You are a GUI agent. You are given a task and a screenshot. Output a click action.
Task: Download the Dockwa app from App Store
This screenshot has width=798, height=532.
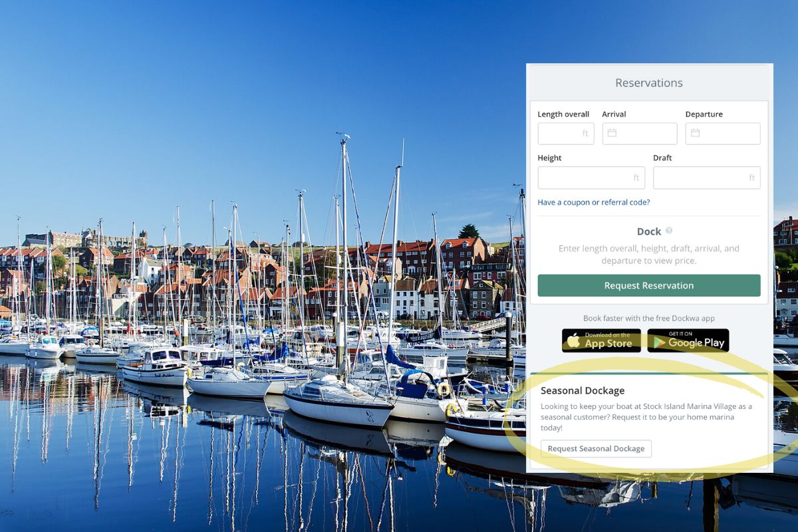pyautogui.click(x=601, y=340)
